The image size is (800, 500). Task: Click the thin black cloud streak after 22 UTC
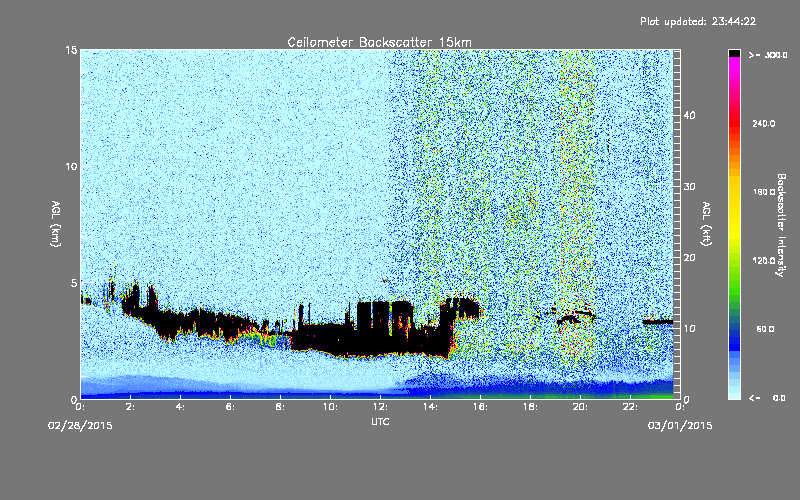[658, 322]
